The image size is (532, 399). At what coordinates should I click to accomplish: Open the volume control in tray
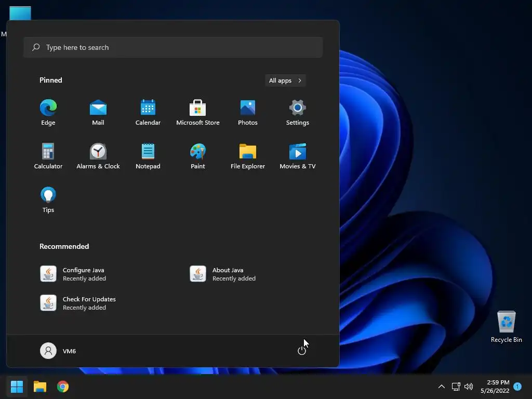(x=469, y=387)
